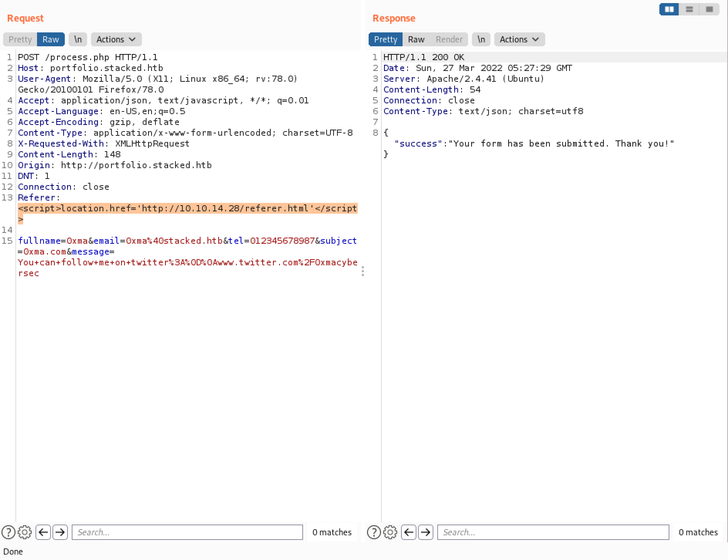Go to next match in Response search
The width and height of the screenshot is (728, 560).
click(425, 532)
